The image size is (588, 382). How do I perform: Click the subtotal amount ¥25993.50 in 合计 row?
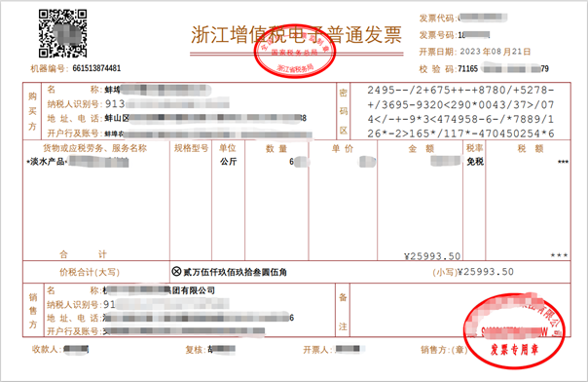coord(432,256)
